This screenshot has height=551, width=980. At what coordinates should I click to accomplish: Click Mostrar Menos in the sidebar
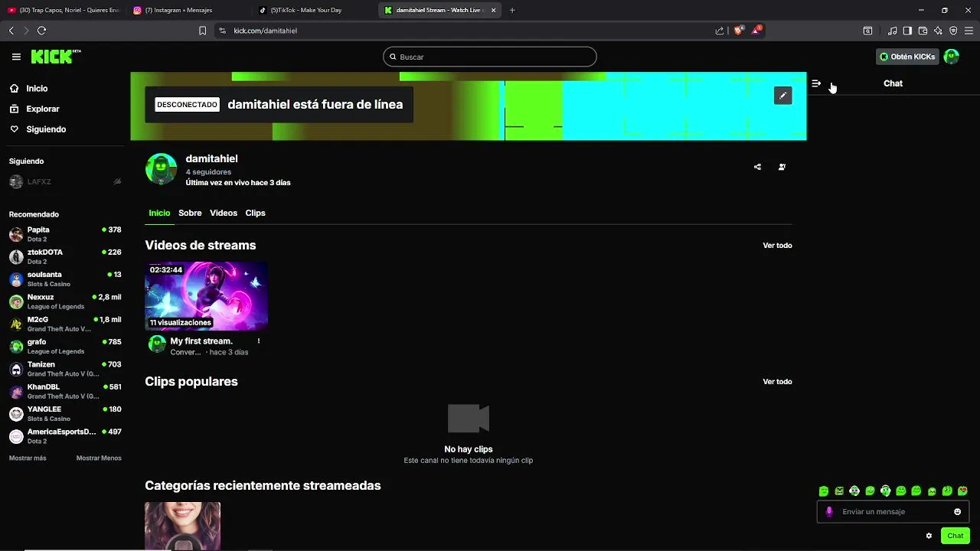(x=99, y=458)
